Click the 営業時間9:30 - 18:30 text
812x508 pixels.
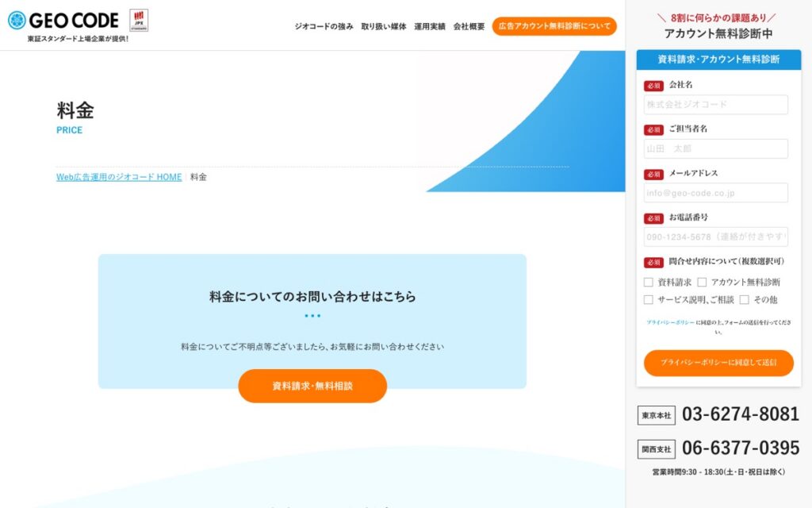(718, 471)
